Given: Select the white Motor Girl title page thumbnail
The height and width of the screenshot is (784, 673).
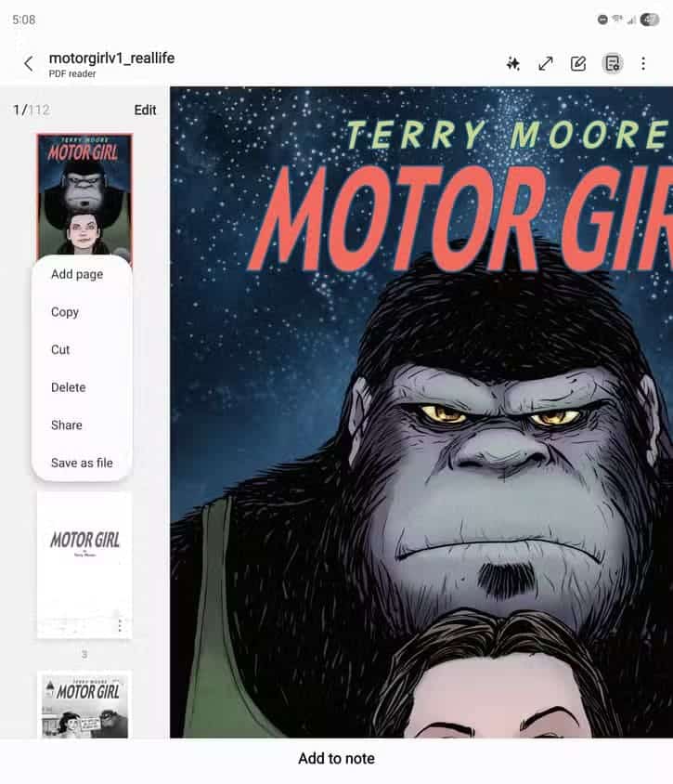Looking at the screenshot, I should tap(84, 565).
